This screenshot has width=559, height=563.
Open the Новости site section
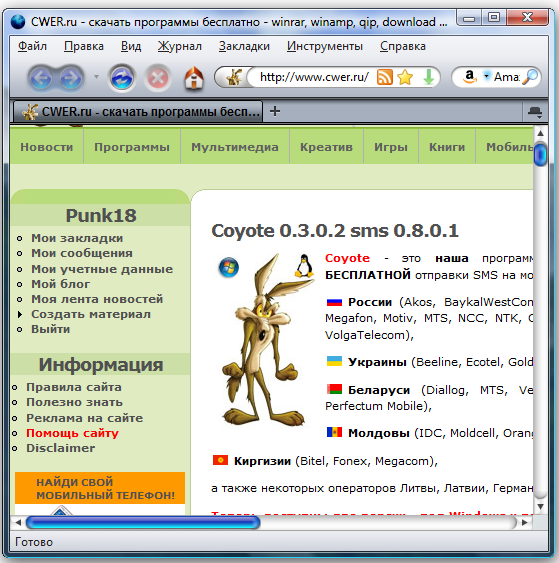click(47, 147)
